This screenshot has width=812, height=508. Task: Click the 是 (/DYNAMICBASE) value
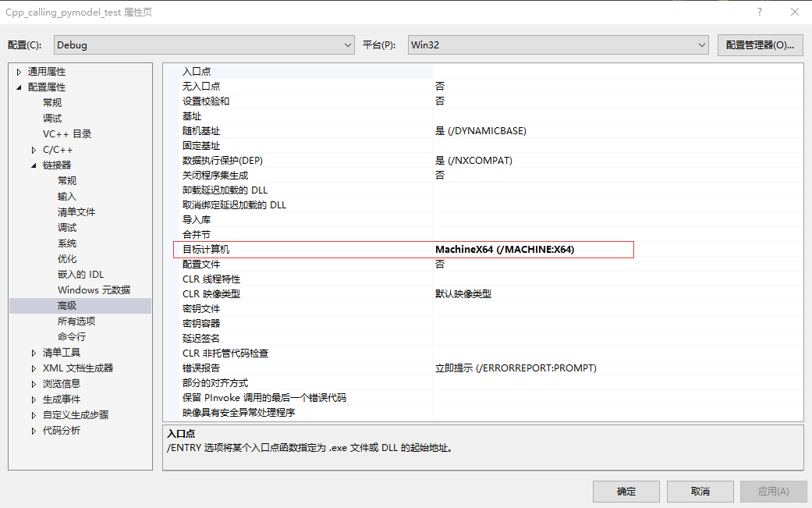(x=480, y=131)
